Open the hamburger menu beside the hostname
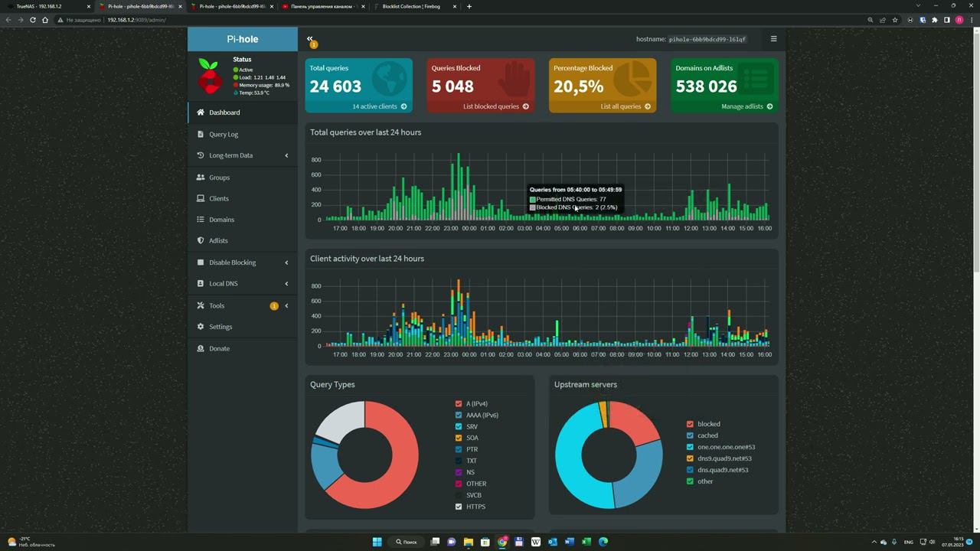 (773, 39)
